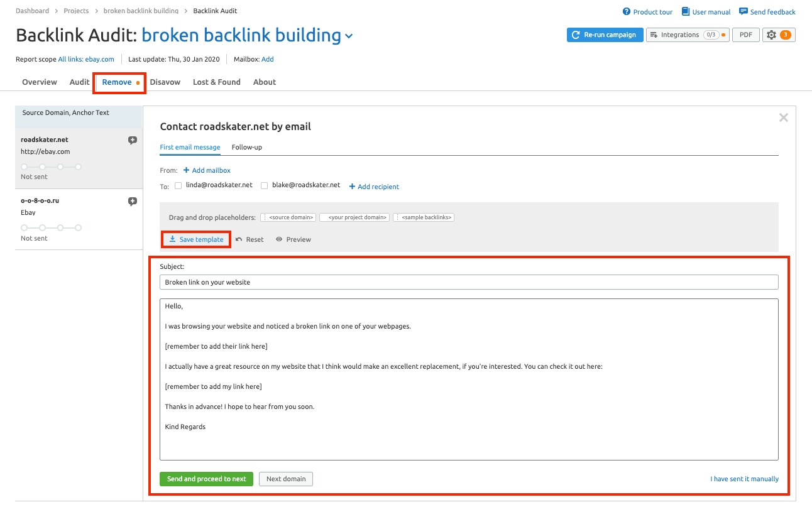Click the Product tour help icon
Screen dimensions: 812x507
click(627, 12)
